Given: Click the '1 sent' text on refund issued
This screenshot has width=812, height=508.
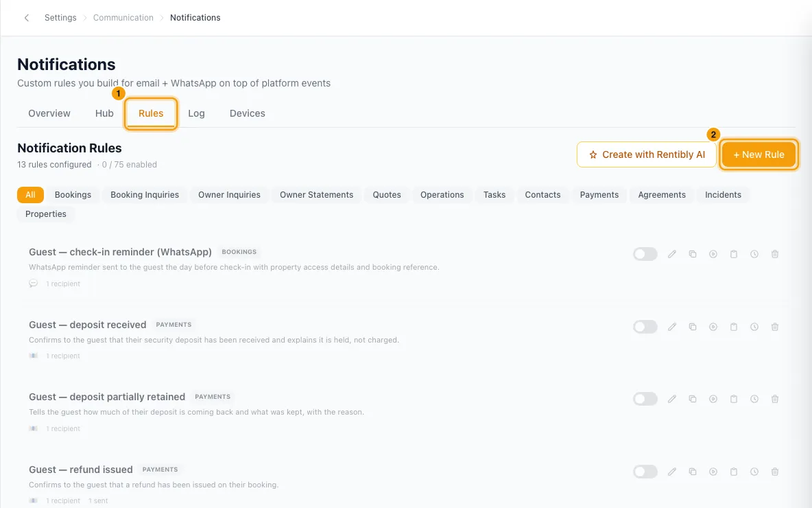Looking at the screenshot, I should point(98,500).
